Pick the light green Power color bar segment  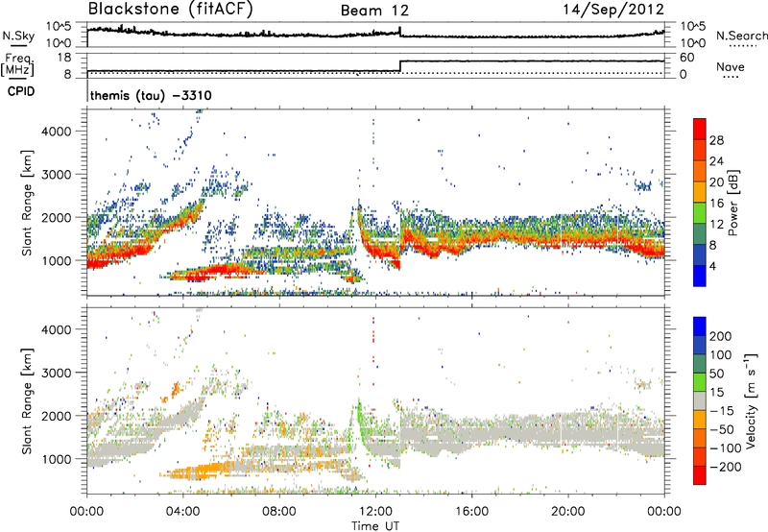[700, 212]
